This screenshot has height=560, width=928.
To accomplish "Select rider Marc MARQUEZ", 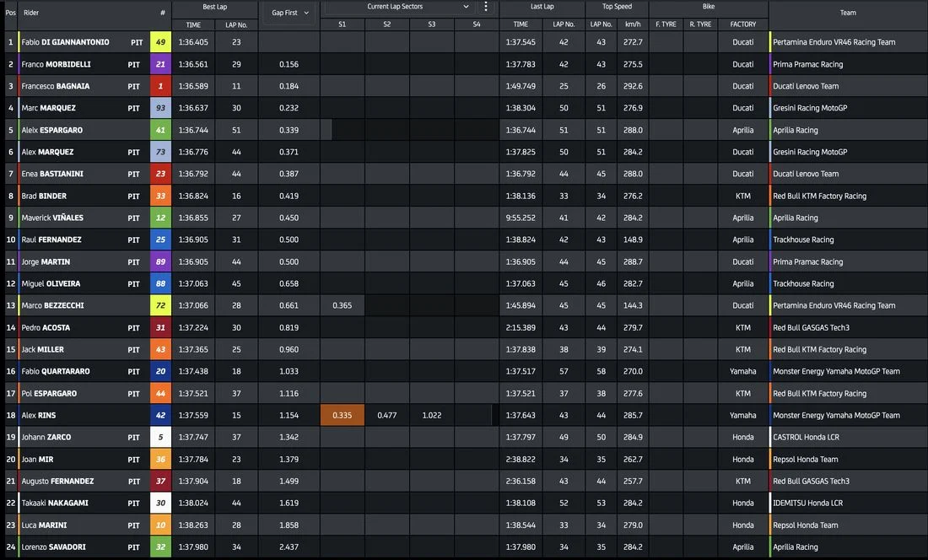I will [x=49, y=108].
